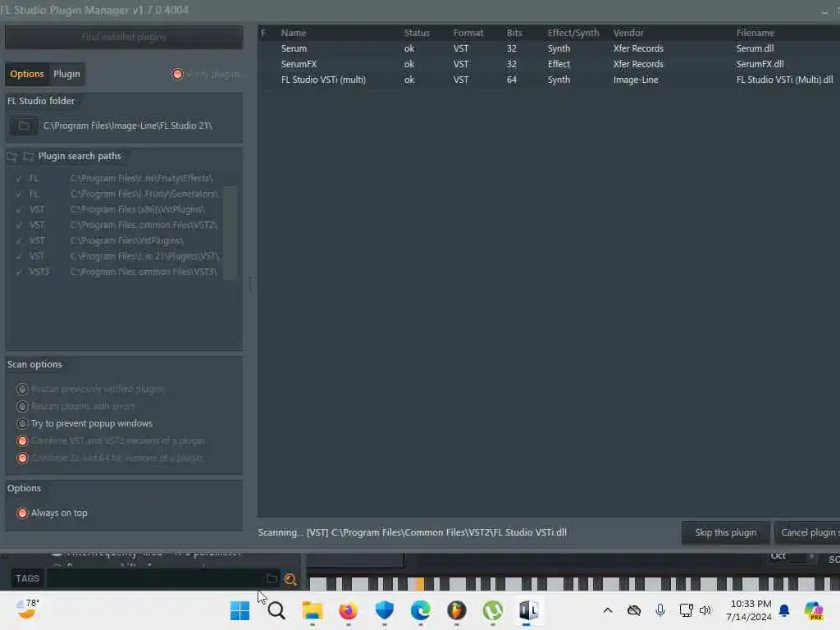Sort by the Effect/Synth column header
Screen dimensions: 840x630
pyautogui.click(x=573, y=33)
